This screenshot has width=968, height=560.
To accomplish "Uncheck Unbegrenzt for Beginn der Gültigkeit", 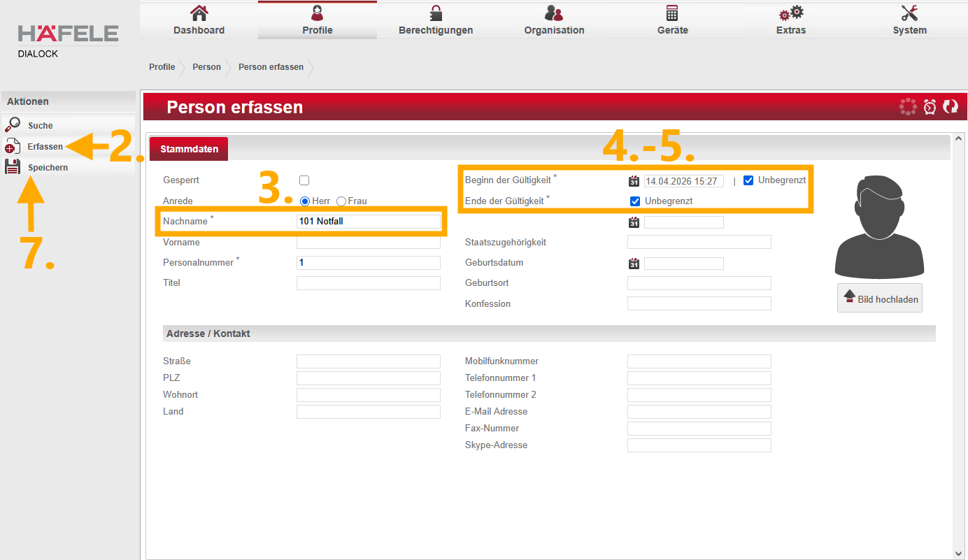I will point(748,180).
